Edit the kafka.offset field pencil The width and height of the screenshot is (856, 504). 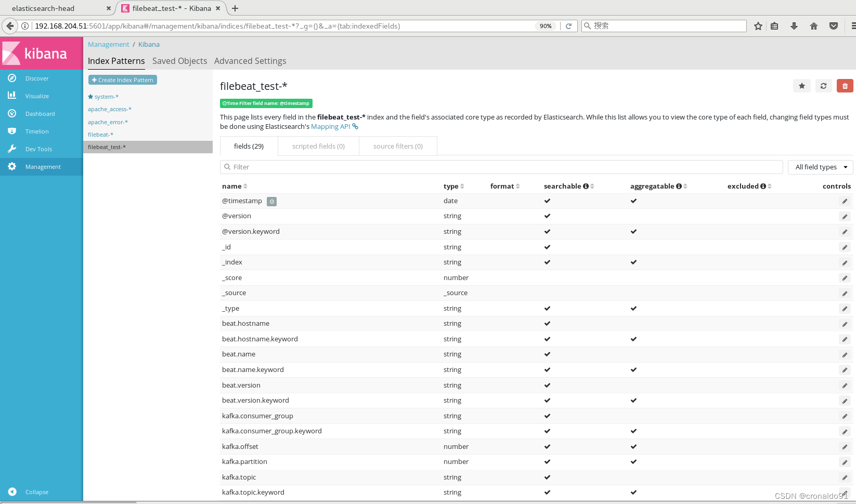(845, 447)
